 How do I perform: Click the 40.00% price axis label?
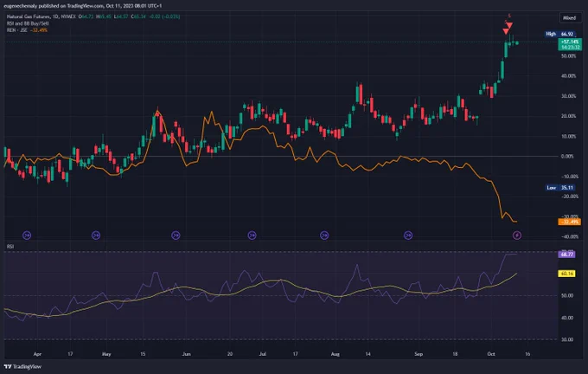click(x=568, y=76)
